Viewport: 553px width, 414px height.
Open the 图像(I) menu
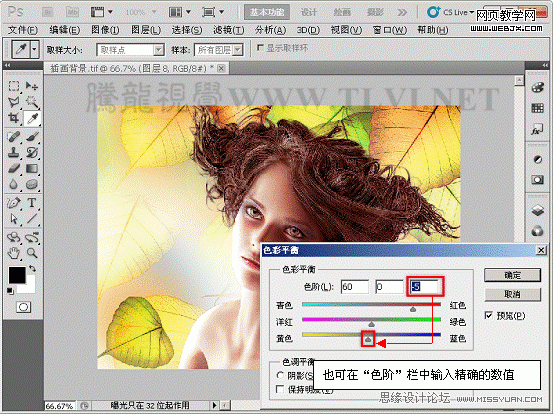pyautogui.click(x=105, y=30)
